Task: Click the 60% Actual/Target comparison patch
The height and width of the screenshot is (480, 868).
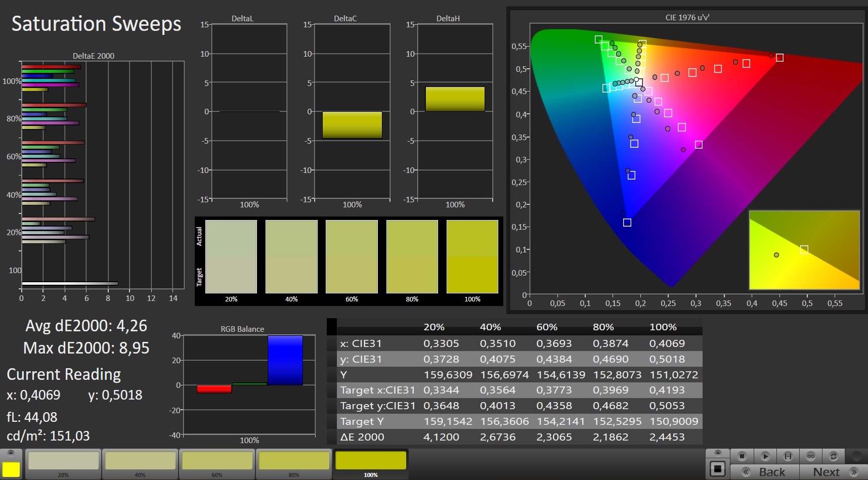Action: (x=352, y=256)
